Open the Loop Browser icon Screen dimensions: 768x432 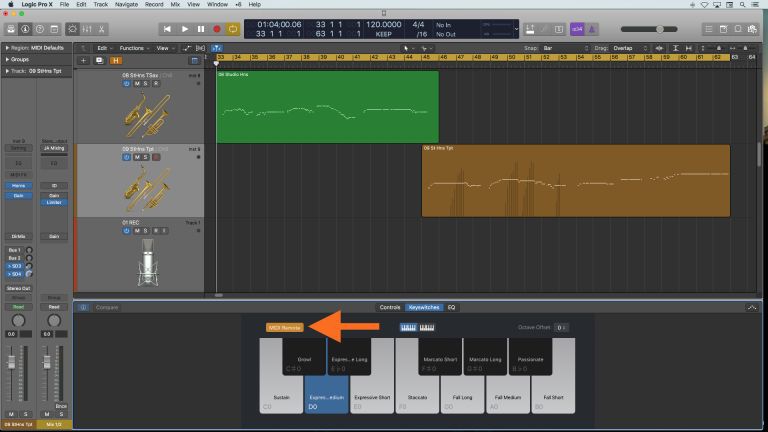pyautogui.click(x=738, y=29)
